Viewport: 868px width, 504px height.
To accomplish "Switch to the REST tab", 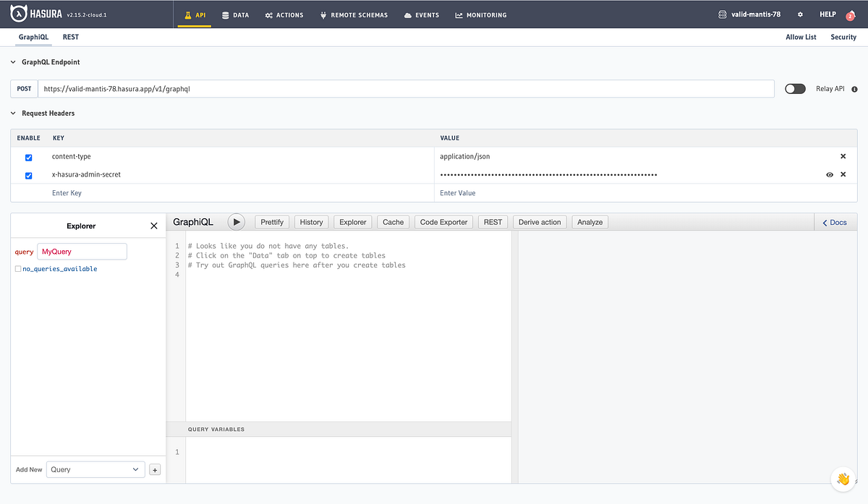I will (x=70, y=37).
